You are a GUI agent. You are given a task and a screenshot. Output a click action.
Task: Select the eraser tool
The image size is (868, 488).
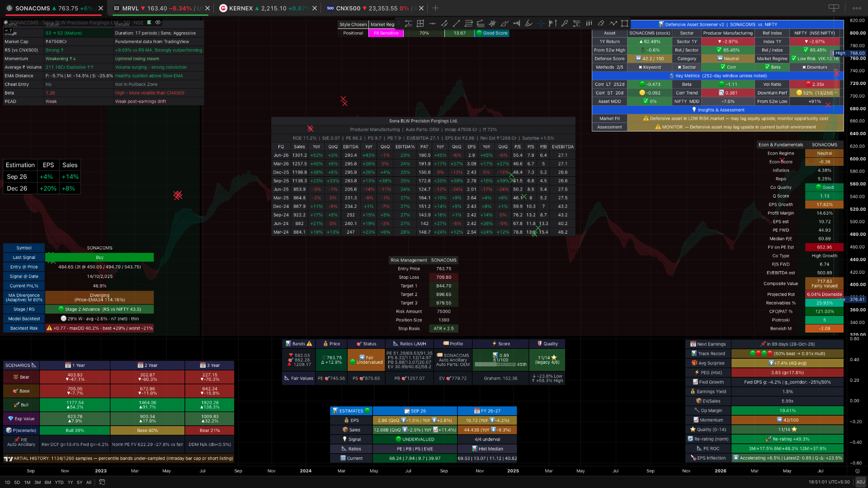(601, 23)
